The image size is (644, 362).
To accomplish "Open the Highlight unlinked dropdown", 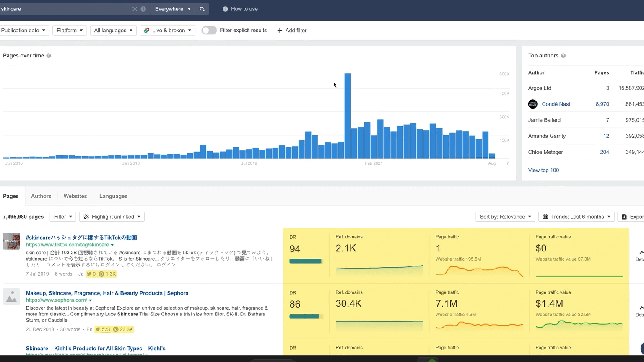I will tap(112, 217).
